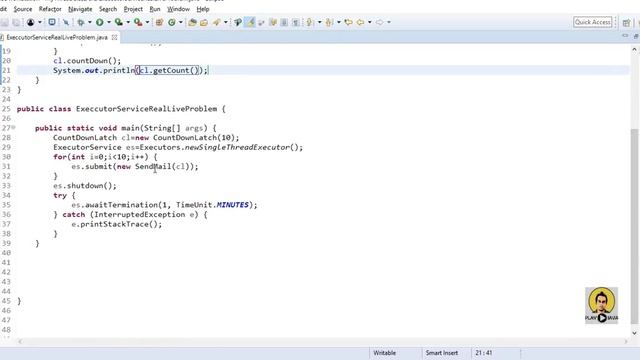Viewport: 640px width, 360px height.
Task: Click the Forward navigation arrow icon
Action: (x=380, y=22)
